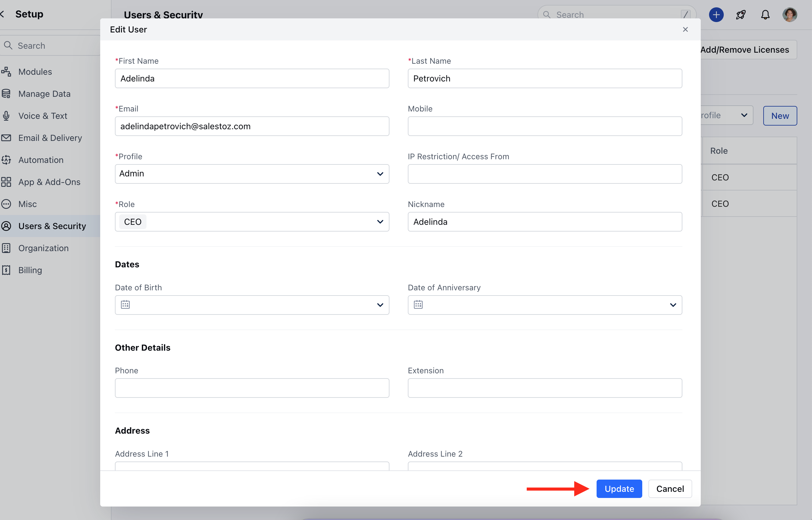Click the App & Add-Ons grid icon

pos(7,182)
